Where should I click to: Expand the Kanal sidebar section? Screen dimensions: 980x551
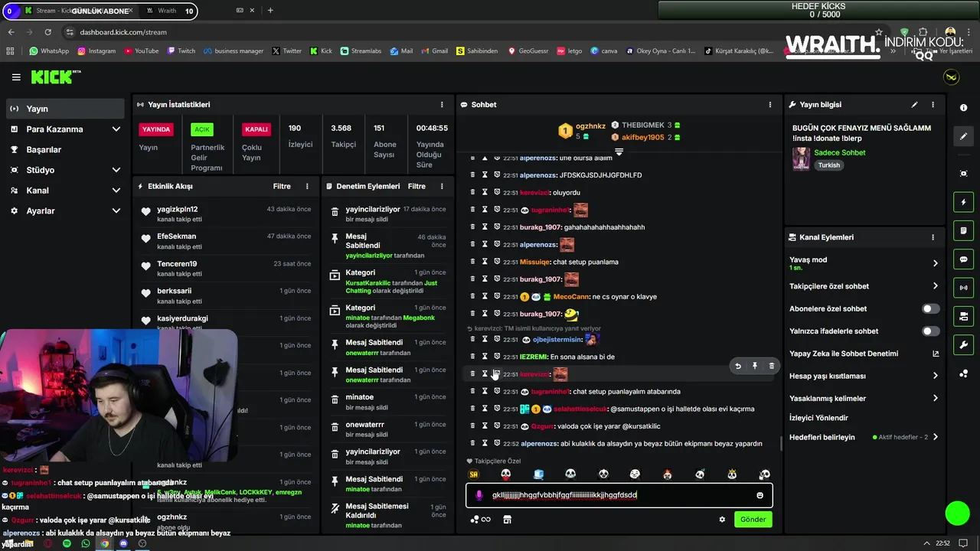(66, 191)
